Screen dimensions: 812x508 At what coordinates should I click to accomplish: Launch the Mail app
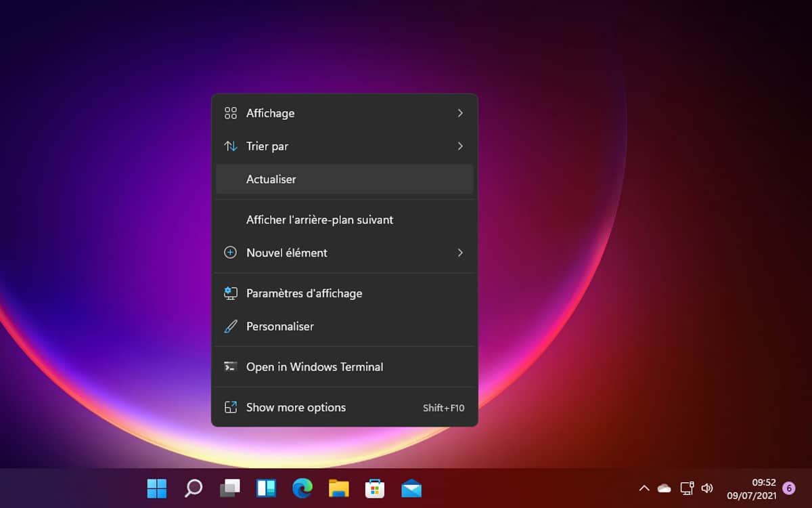411,488
